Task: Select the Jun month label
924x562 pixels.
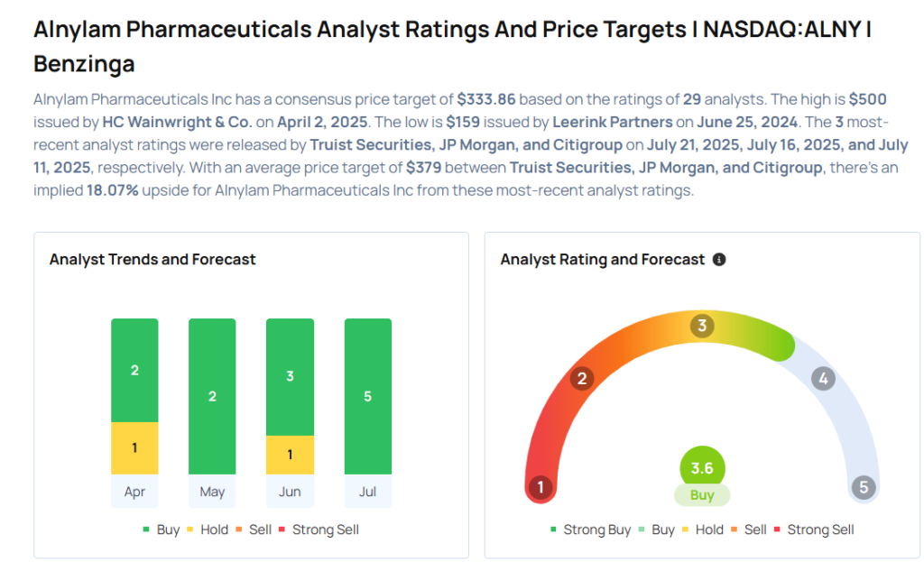Action: click(290, 492)
